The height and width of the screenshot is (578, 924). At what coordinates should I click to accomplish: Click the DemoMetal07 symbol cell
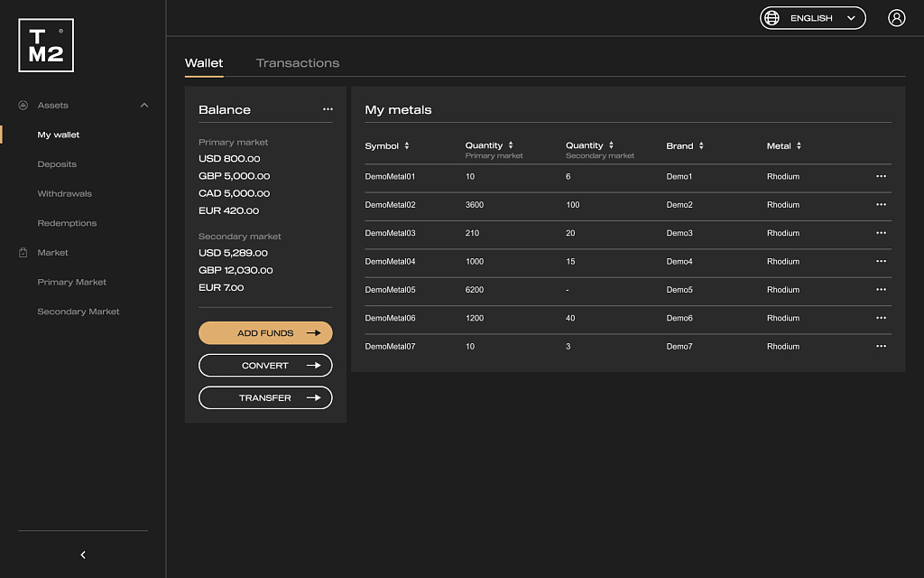point(390,346)
